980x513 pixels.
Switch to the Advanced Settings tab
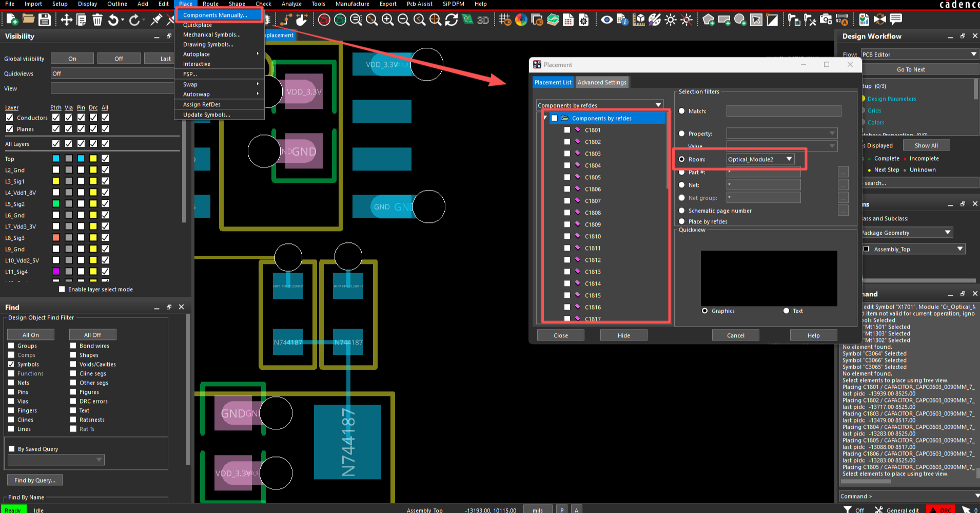pyautogui.click(x=602, y=82)
